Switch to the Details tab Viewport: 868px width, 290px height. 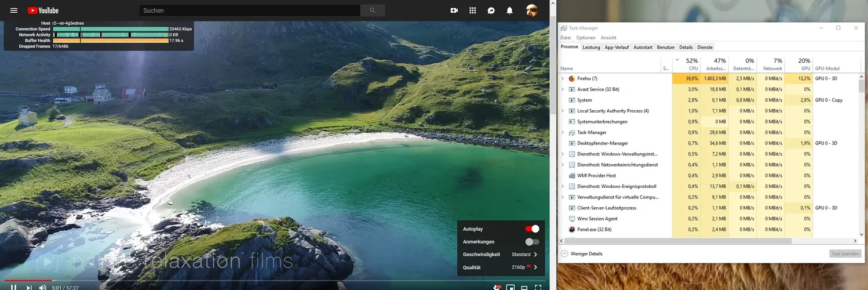(x=686, y=47)
